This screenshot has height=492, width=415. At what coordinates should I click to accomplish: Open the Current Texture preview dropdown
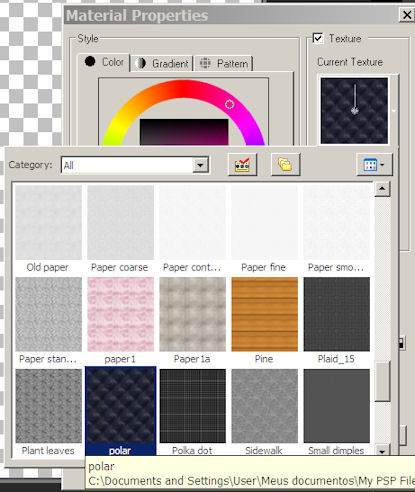pos(354,110)
